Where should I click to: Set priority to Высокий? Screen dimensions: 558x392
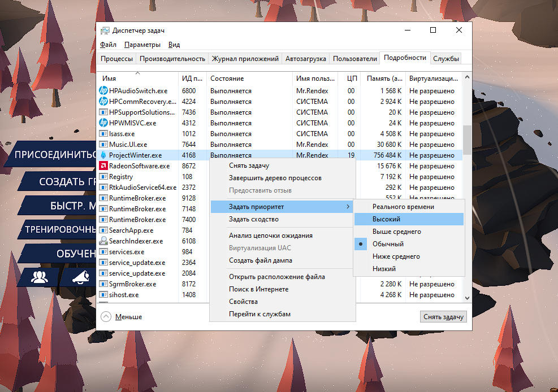tap(409, 219)
